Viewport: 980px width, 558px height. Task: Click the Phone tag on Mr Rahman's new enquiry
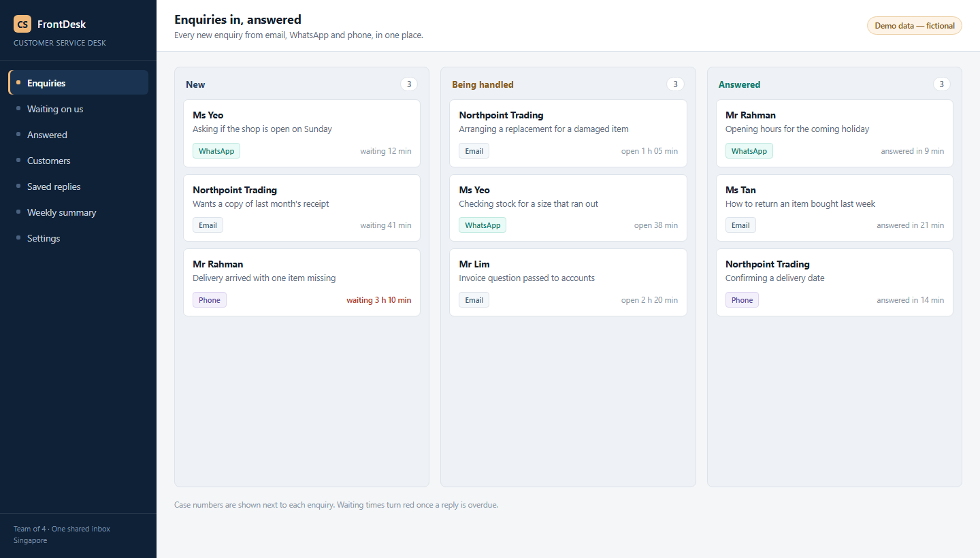point(210,300)
